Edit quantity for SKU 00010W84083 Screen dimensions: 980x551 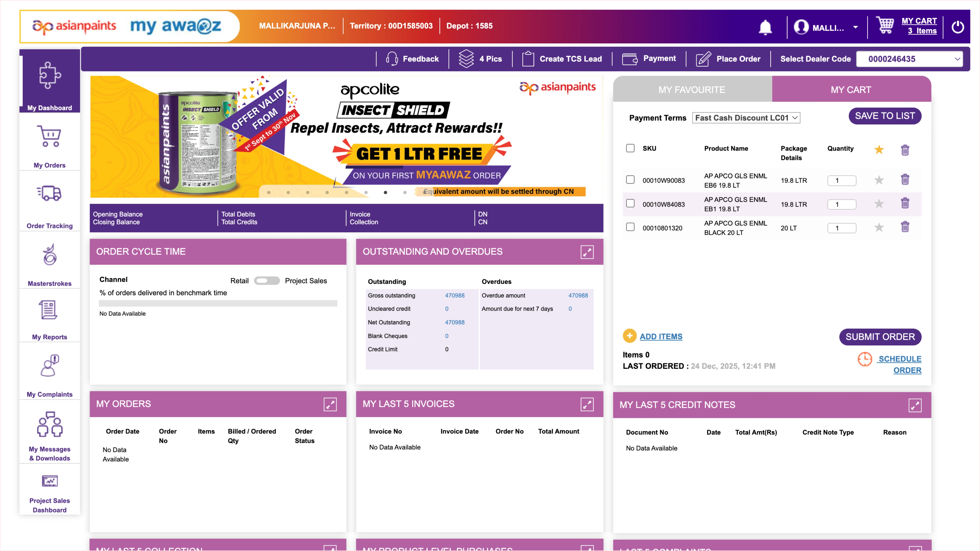click(841, 205)
